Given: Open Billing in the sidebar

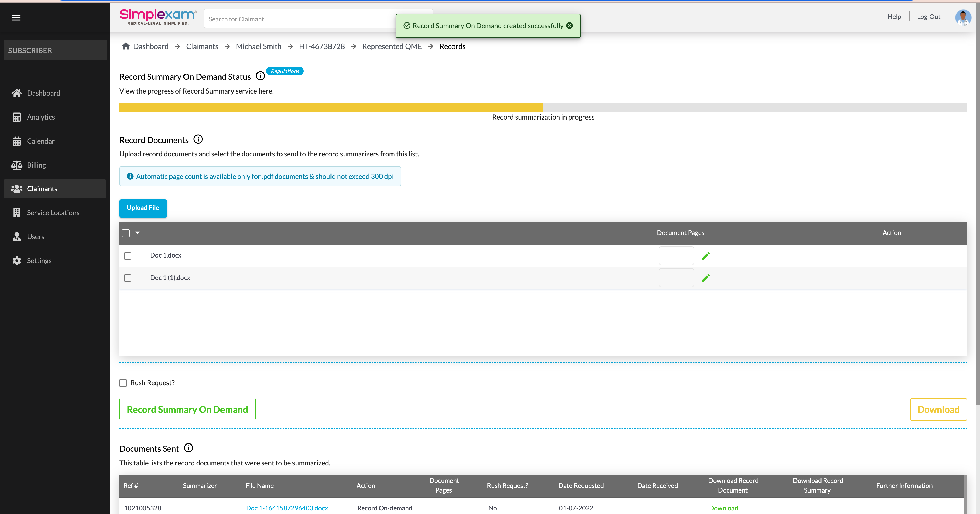Looking at the screenshot, I should coord(36,165).
